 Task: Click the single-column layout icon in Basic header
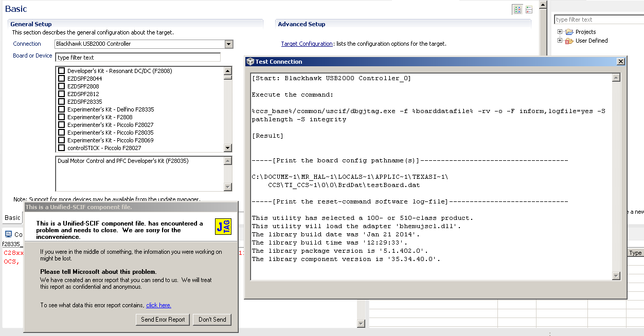[529, 9]
